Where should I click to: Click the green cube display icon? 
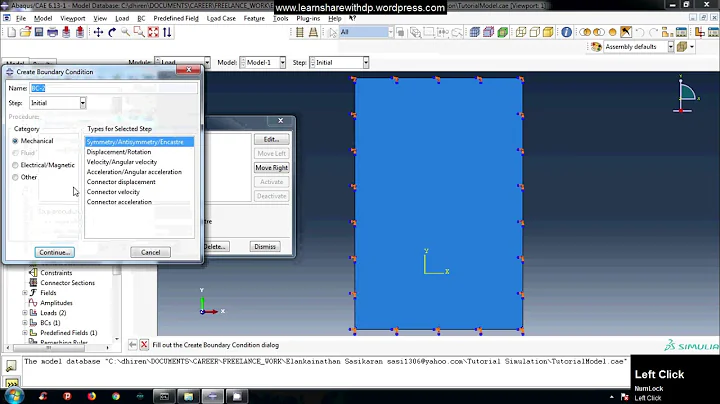503,32
